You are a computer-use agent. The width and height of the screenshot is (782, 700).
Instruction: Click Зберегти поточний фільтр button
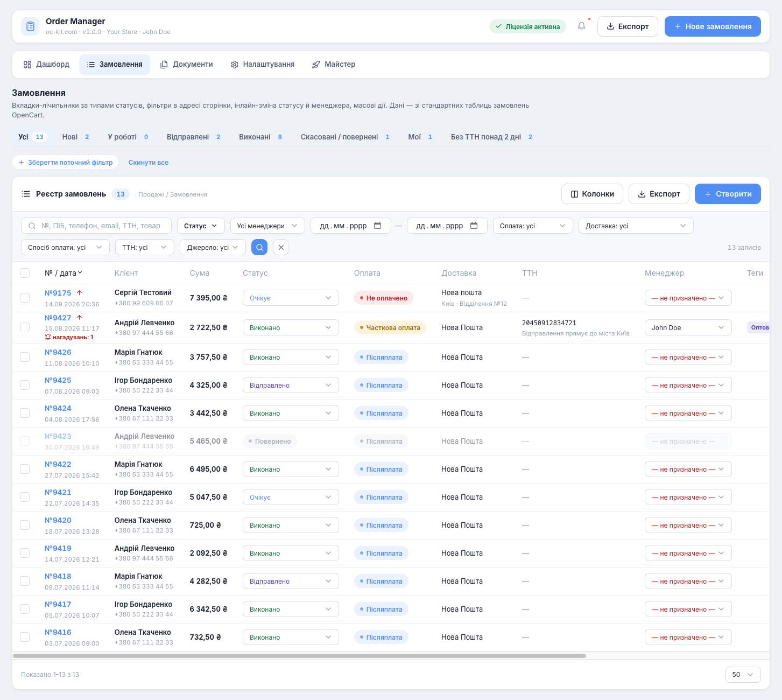65,162
